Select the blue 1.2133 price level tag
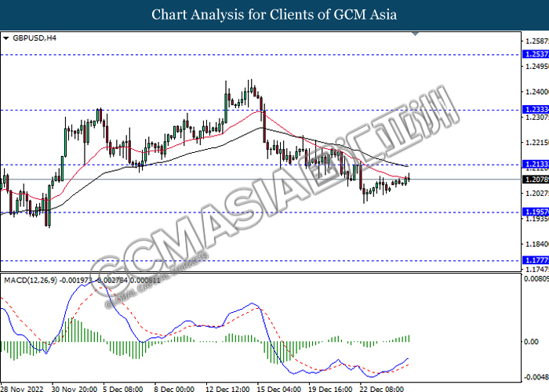This screenshot has height=392, width=549. [x=536, y=165]
